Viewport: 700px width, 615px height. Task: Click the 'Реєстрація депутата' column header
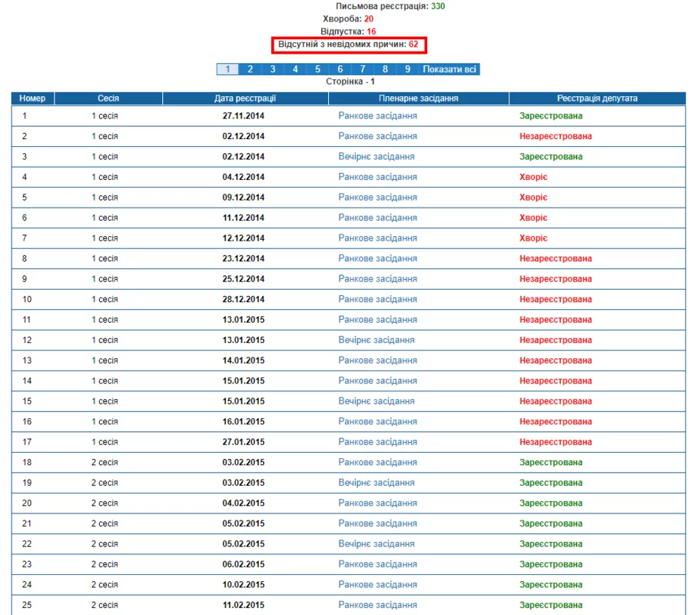(x=597, y=98)
